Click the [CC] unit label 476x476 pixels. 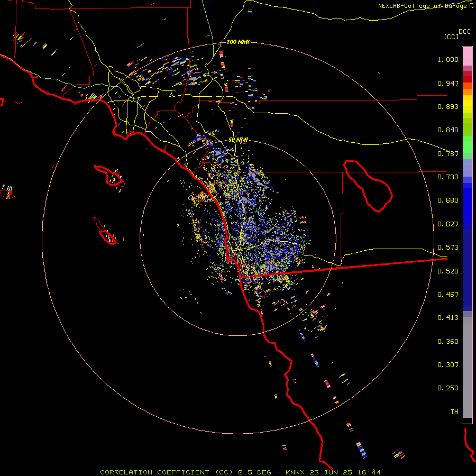(451, 36)
